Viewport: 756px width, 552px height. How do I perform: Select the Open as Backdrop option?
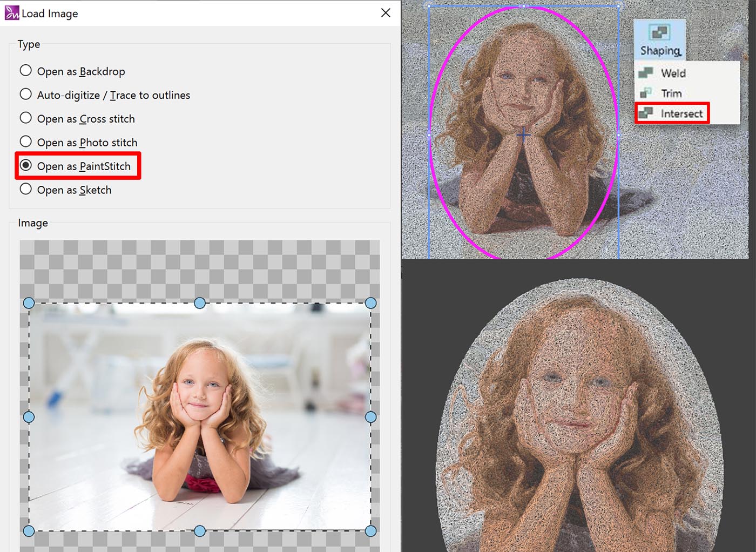pos(26,71)
